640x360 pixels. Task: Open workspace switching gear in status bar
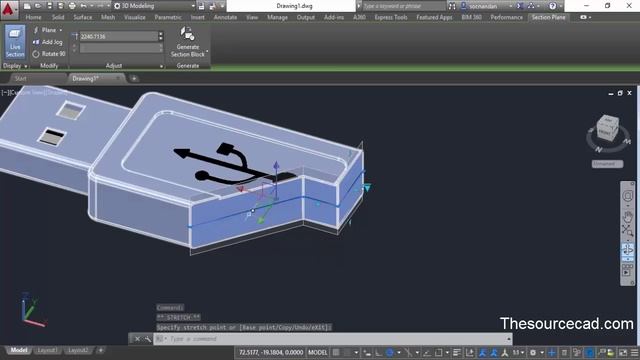[x=533, y=352]
